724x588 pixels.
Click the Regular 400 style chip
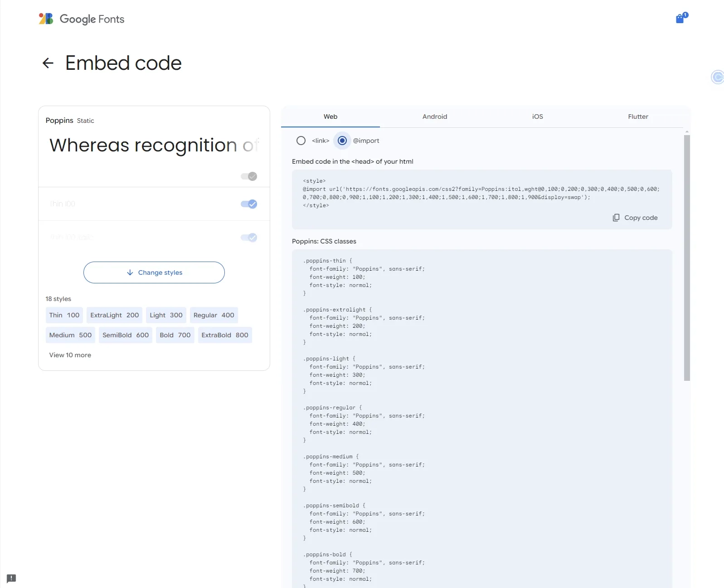coord(214,315)
